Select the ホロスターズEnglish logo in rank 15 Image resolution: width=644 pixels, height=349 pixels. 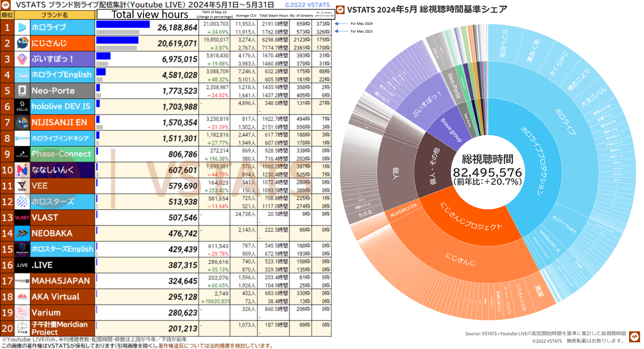click(22, 249)
